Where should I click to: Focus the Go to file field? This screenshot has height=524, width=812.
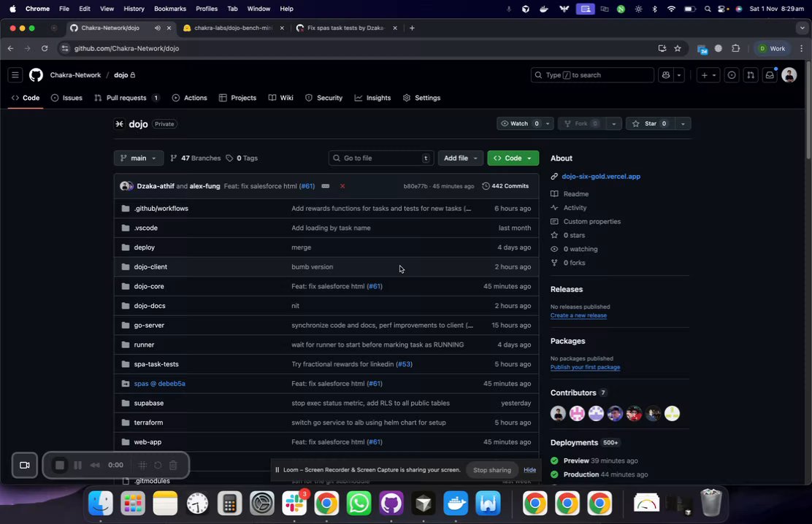pyautogui.click(x=380, y=158)
